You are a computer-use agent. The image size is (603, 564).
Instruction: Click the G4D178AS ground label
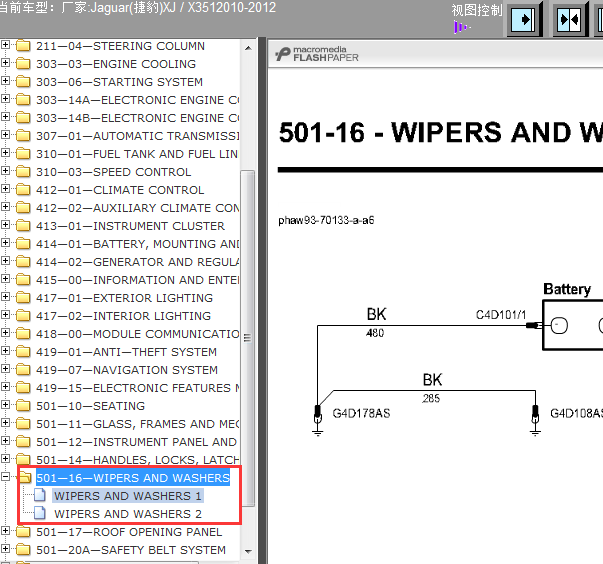[x=361, y=413]
